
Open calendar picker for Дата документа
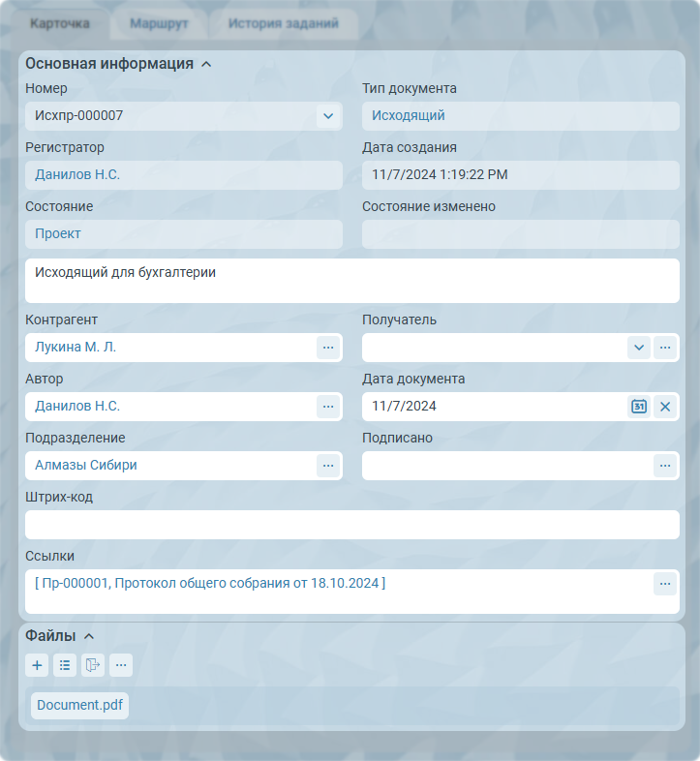click(639, 407)
